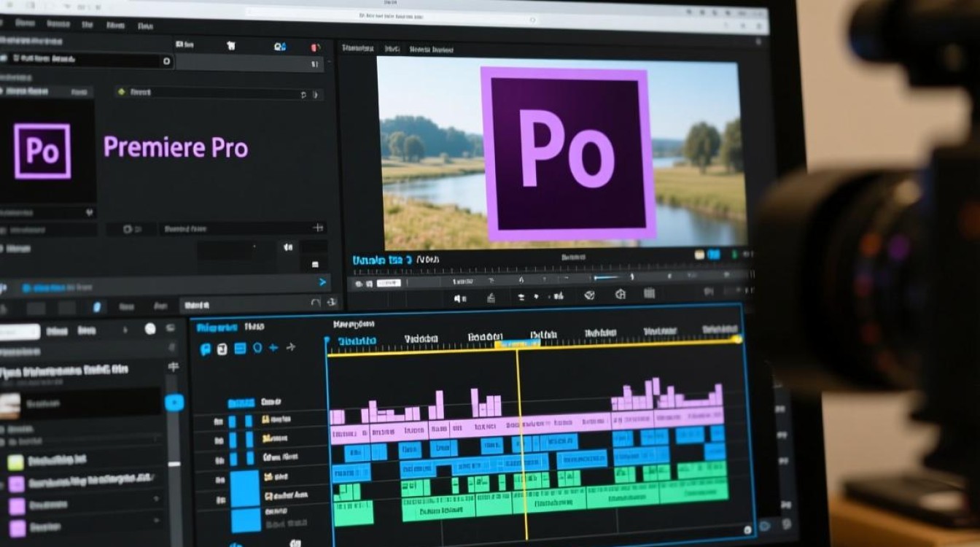This screenshot has height=547, width=980.
Task: Click the grid icon under the preview monitor
Action: point(649,293)
